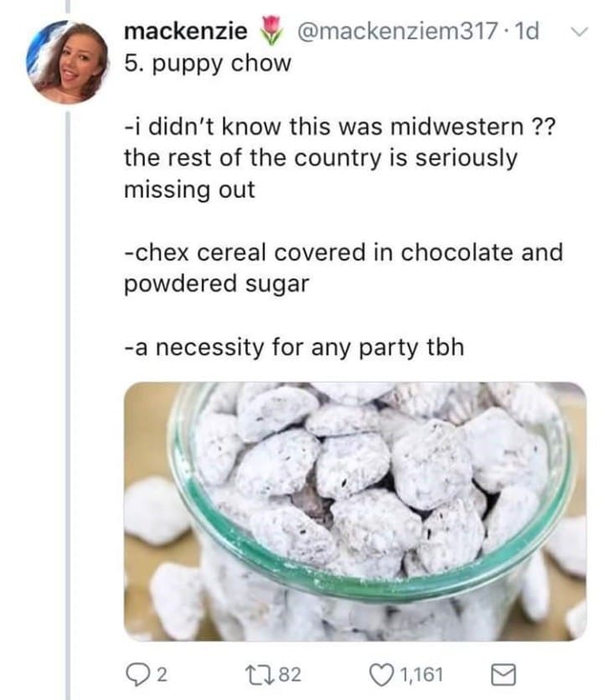Screen dimensions: 613x700
Task: Expand the tweet options chevron menu
Action: [580, 31]
